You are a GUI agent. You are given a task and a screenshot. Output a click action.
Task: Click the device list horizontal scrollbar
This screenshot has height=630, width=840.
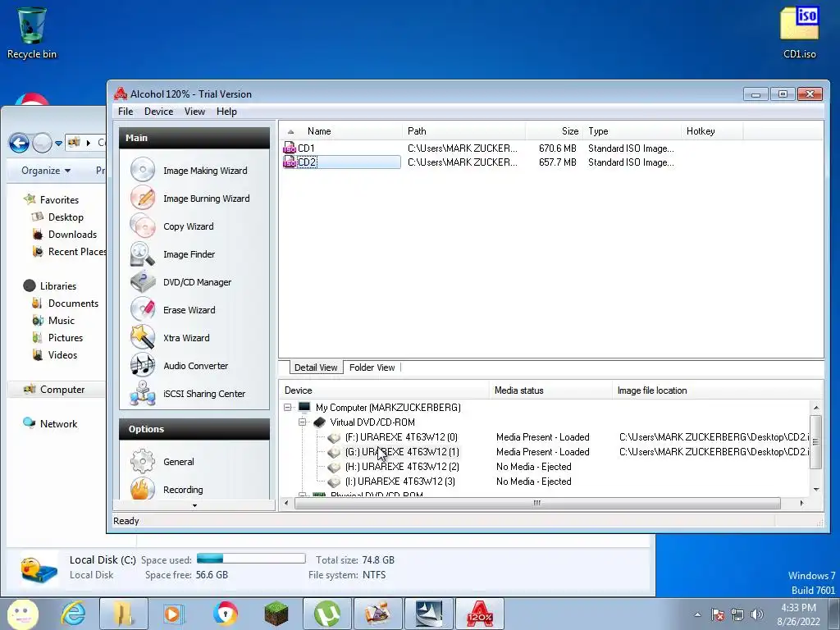(x=537, y=503)
